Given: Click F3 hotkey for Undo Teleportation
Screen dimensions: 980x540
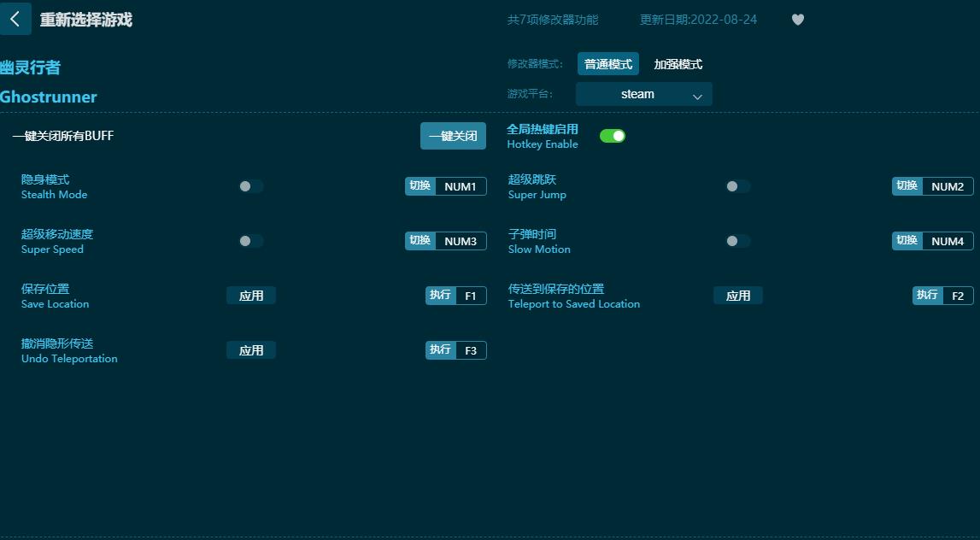Looking at the screenshot, I should [472, 350].
